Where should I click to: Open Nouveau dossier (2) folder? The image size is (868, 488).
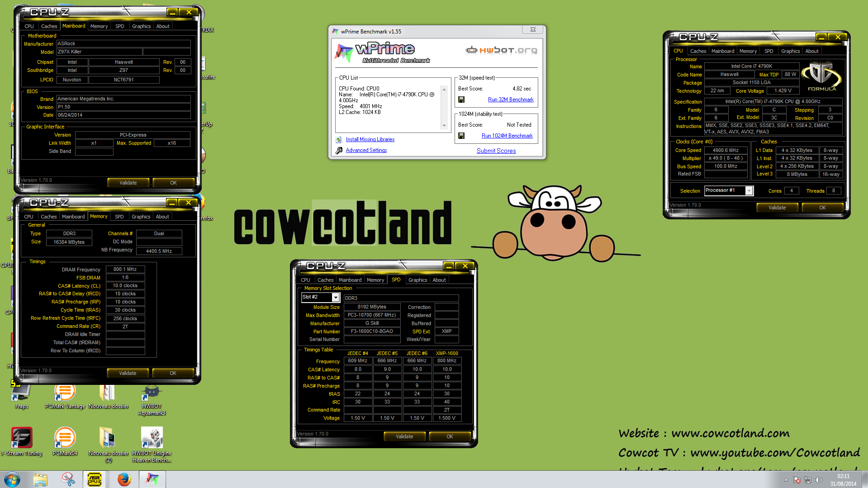[109, 445]
